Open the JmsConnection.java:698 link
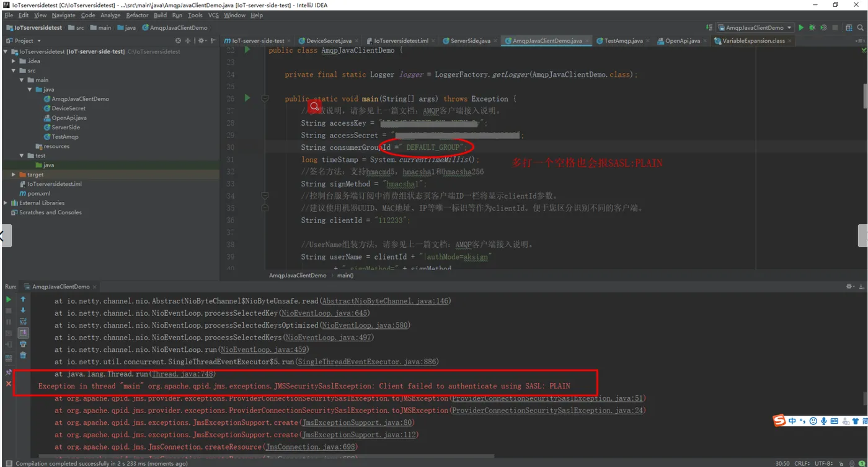The height and width of the screenshot is (467, 868). point(311,447)
